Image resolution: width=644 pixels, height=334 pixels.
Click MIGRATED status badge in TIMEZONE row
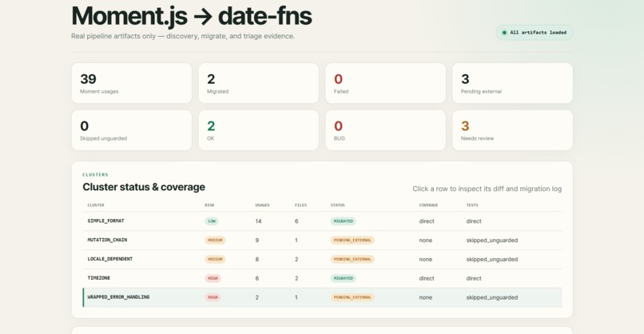coord(343,278)
